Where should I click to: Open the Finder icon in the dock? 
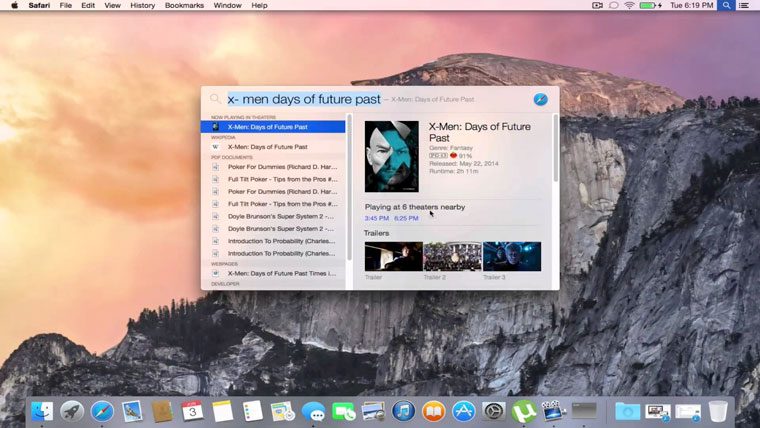[42, 410]
